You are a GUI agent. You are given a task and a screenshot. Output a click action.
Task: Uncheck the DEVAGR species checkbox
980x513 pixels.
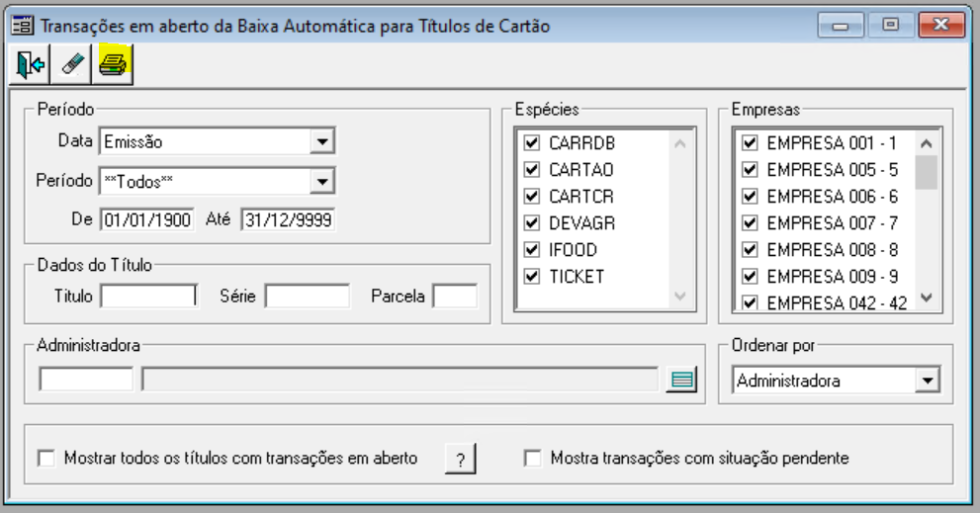pyautogui.click(x=532, y=223)
